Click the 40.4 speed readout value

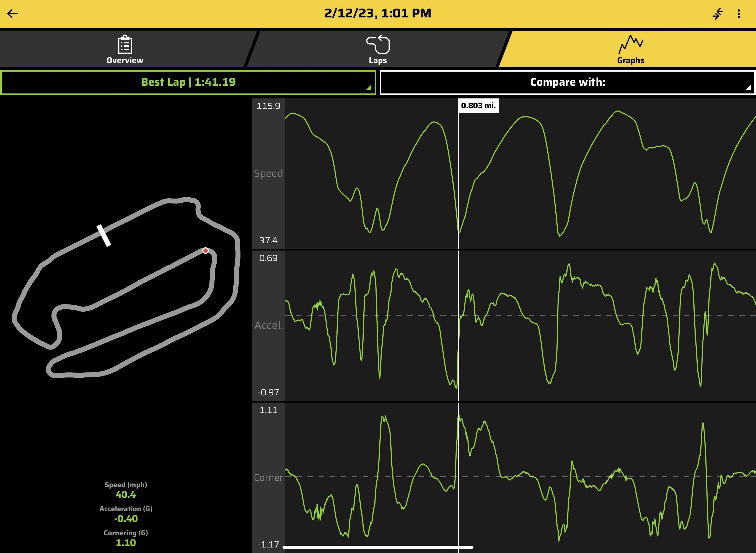click(x=126, y=494)
